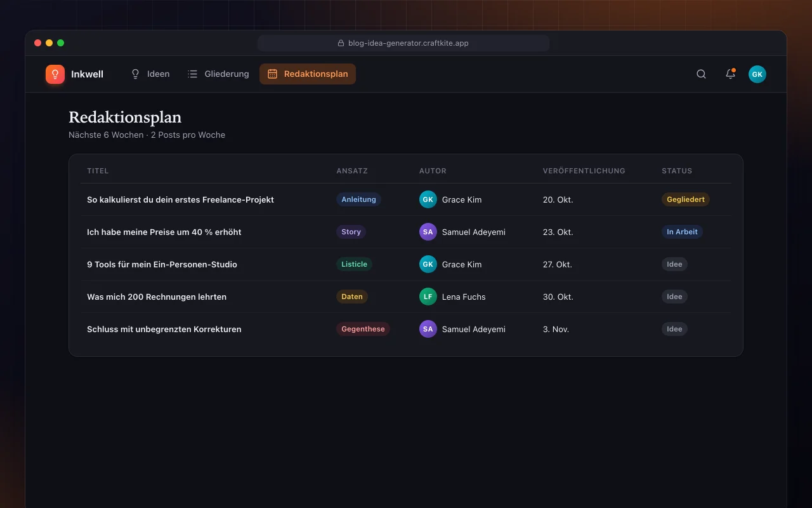The image size is (812, 508).
Task: Switch to the Ideen tab
Action: tap(150, 74)
